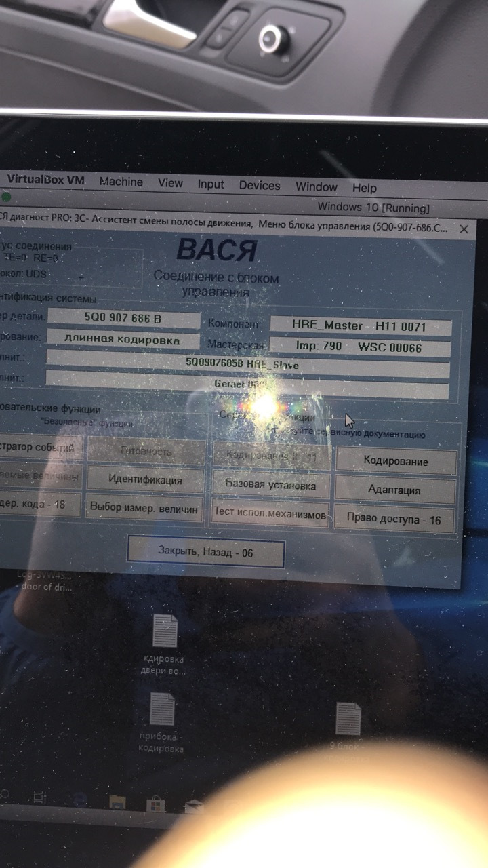Image resolution: width=488 pixels, height=868 pixels.
Task: Open the Help menu
Action: [x=364, y=188]
